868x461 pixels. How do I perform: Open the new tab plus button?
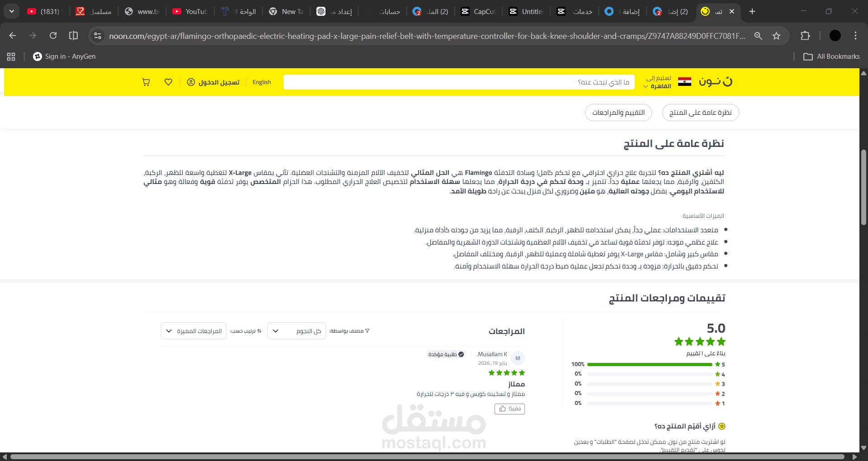752,11
